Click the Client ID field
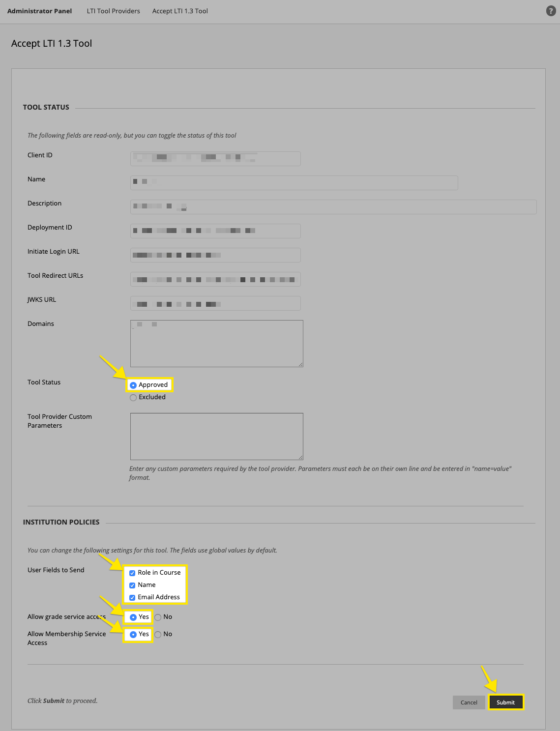This screenshot has height=731, width=560. pyautogui.click(x=215, y=158)
